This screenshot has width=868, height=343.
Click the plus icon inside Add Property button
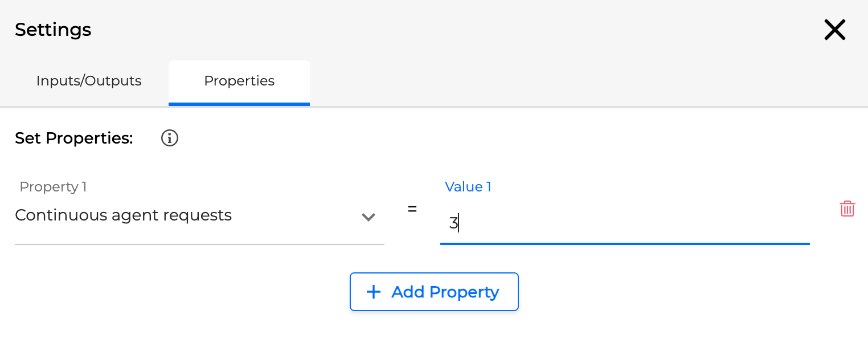[373, 292]
